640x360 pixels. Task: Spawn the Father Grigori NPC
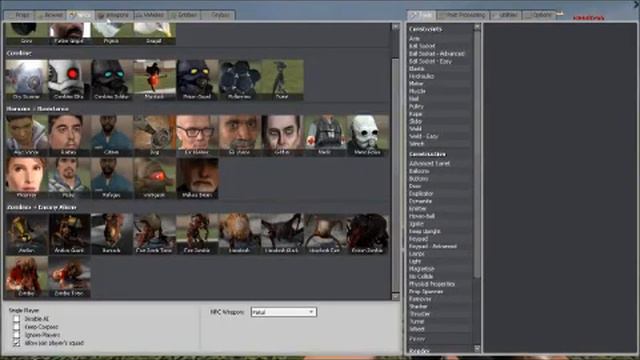point(69,33)
